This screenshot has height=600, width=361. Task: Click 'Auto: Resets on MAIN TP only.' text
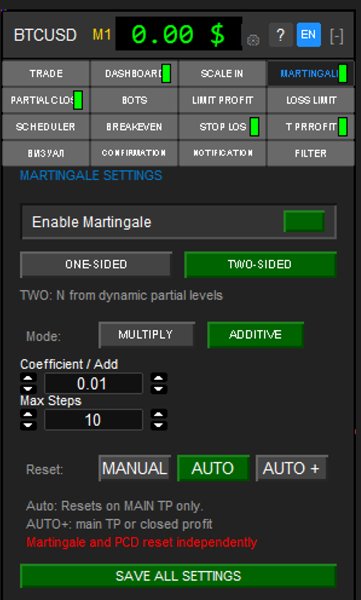pyautogui.click(x=114, y=506)
